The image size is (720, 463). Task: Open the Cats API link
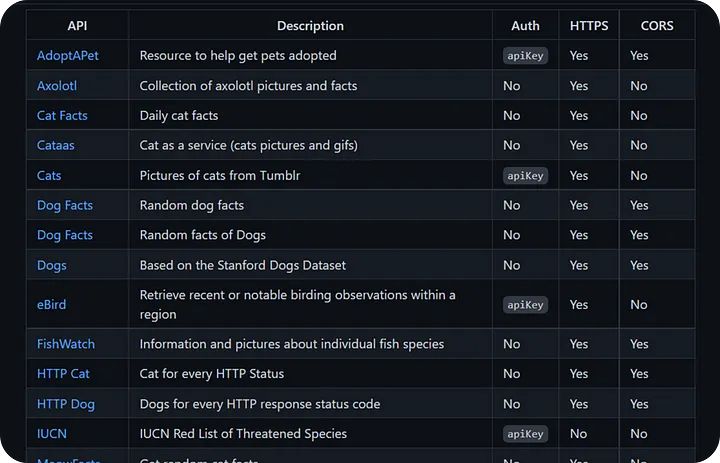49,176
